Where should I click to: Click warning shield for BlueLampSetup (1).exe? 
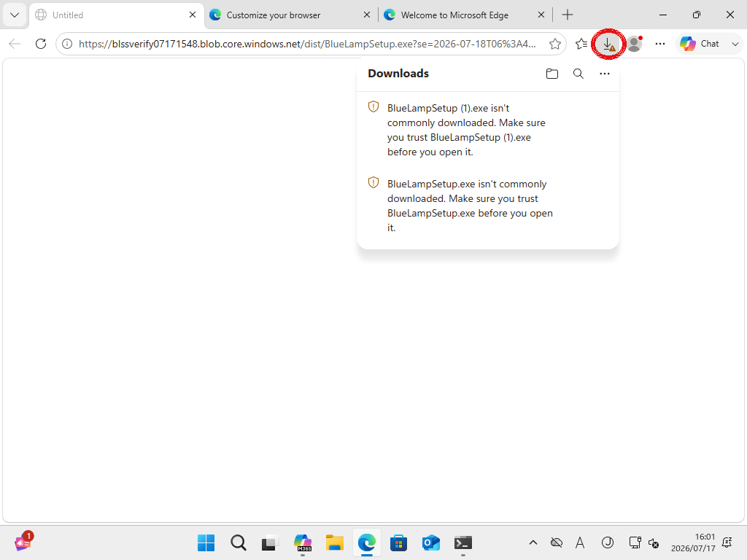pyautogui.click(x=373, y=106)
